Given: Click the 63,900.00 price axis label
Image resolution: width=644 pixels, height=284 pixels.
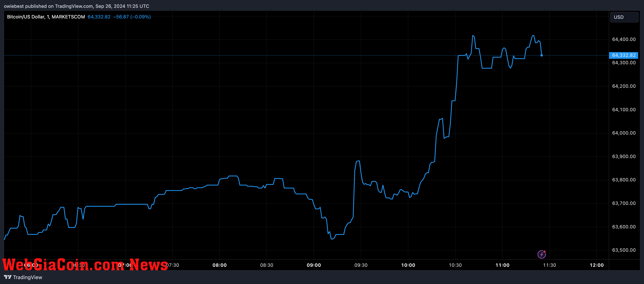Looking at the screenshot, I should point(624,156).
